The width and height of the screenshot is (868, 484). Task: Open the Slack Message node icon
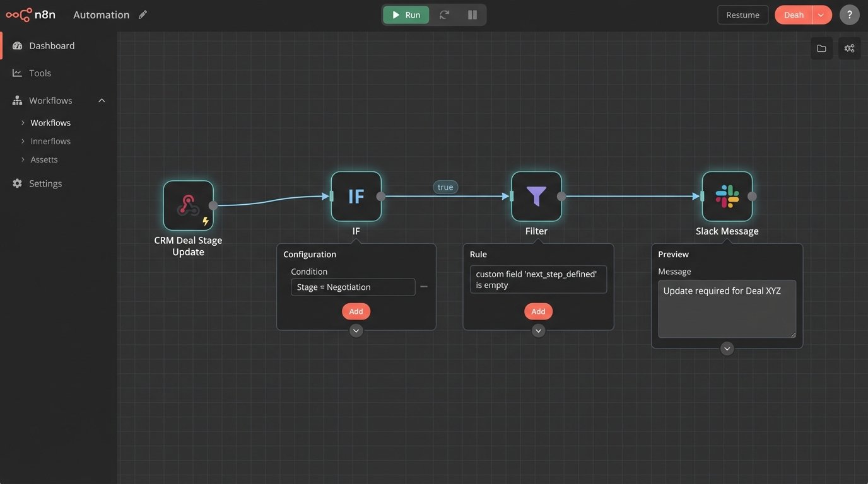(x=727, y=196)
